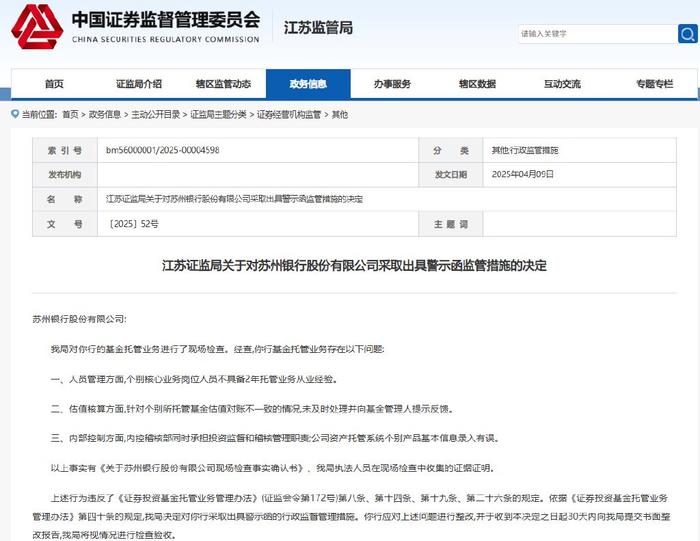This screenshot has width=700, height=541.
Task: Click the 发文日期 label cell
Action: pyautogui.click(x=451, y=175)
